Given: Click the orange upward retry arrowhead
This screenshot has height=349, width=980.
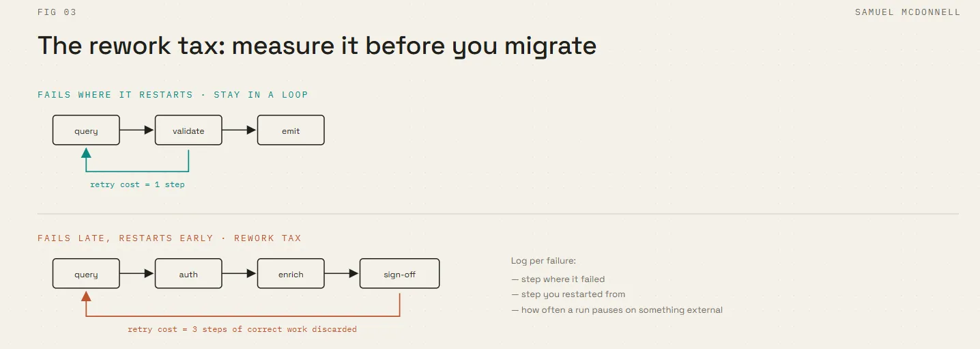Looking at the screenshot, I should tap(86, 296).
